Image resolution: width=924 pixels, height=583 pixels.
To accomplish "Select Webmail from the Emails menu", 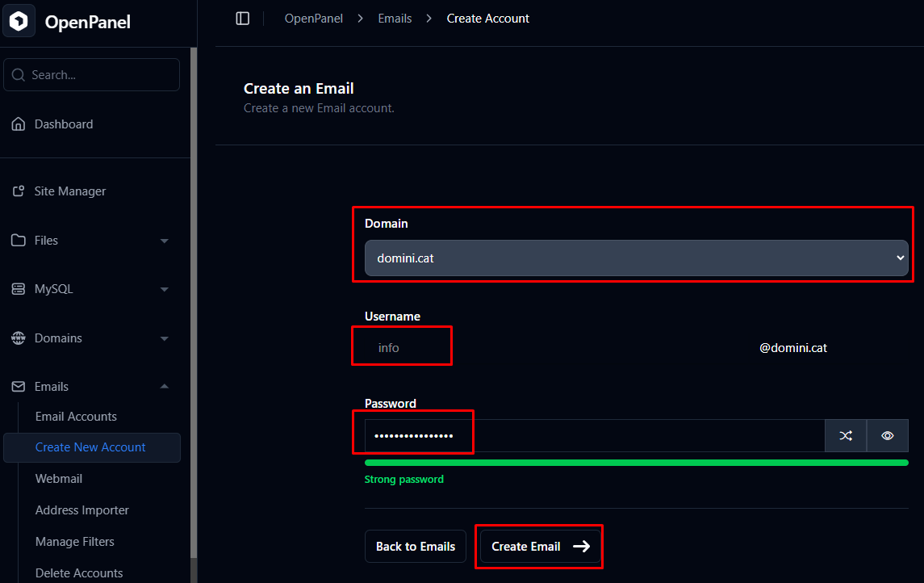I will point(59,479).
